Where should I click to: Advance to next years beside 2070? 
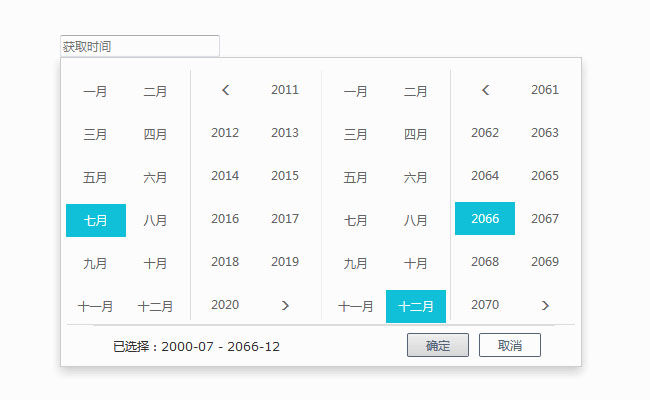(545, 305)
